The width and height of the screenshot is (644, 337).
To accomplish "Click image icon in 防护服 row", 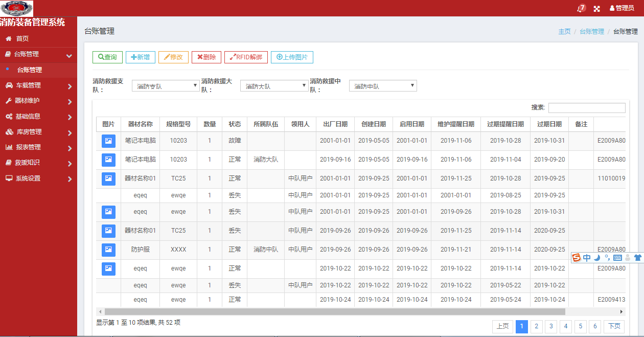I will tap(108, 250).
